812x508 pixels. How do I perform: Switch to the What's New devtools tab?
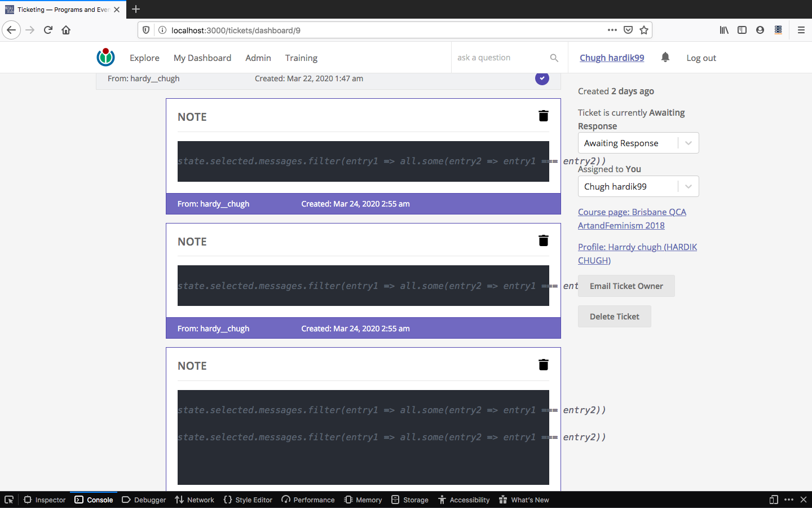click(x=524, y=500)
